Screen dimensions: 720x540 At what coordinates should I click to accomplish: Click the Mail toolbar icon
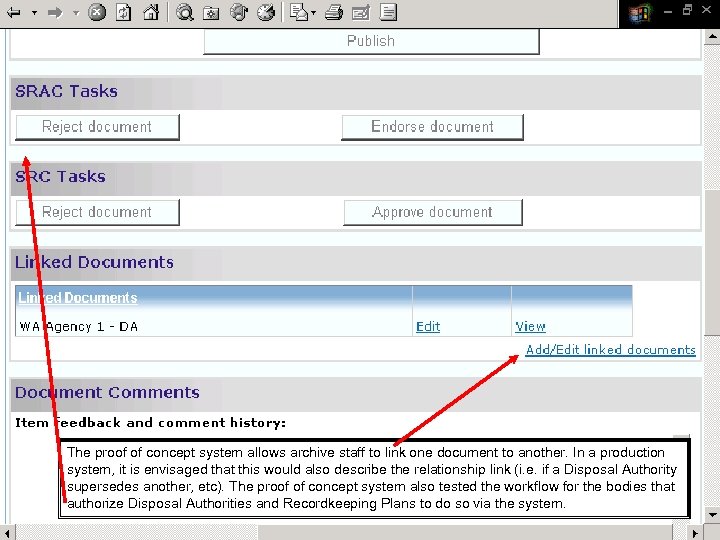299,12
